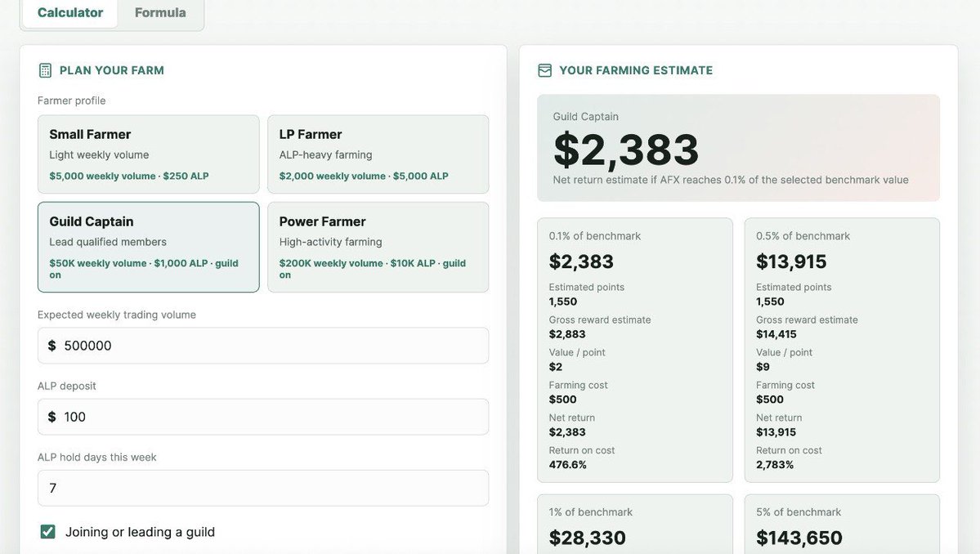
Task: Select the Calculator tab
Action: coord(70,12)
